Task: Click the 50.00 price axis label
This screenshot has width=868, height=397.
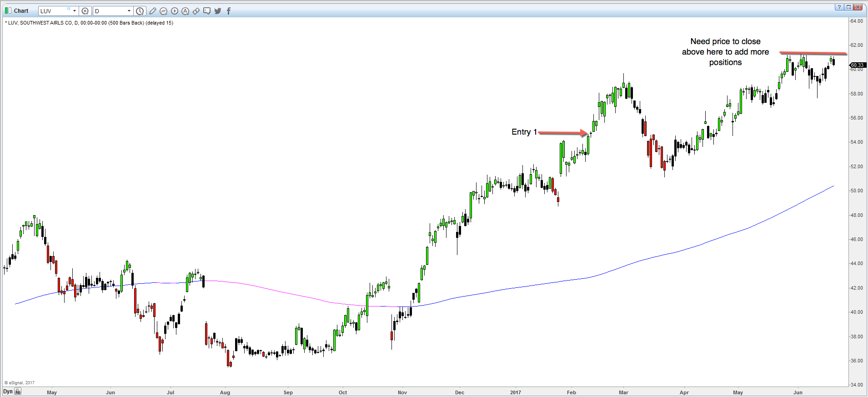Action: (857, 191)
